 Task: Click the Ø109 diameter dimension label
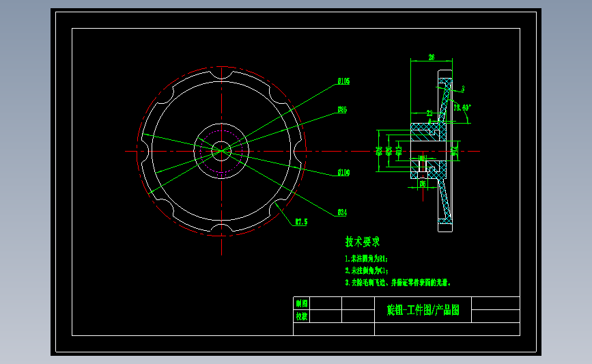pyautogui.click(x=343, y=173)
